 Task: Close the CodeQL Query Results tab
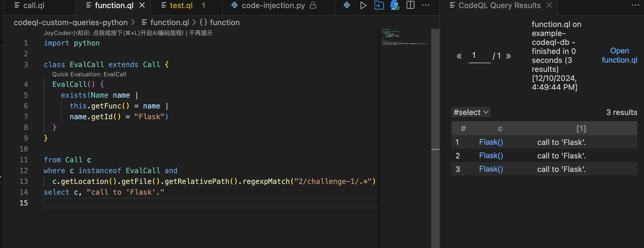(549, 5)
